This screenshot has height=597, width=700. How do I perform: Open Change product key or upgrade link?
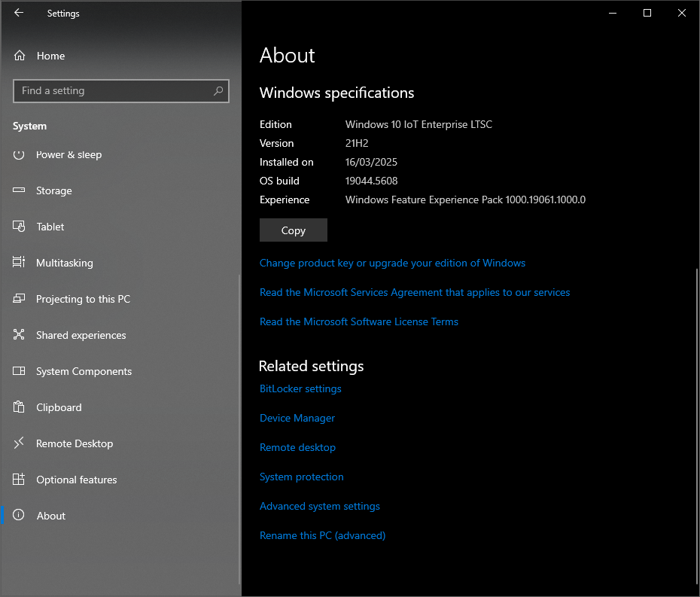click(x=392, y=263)
